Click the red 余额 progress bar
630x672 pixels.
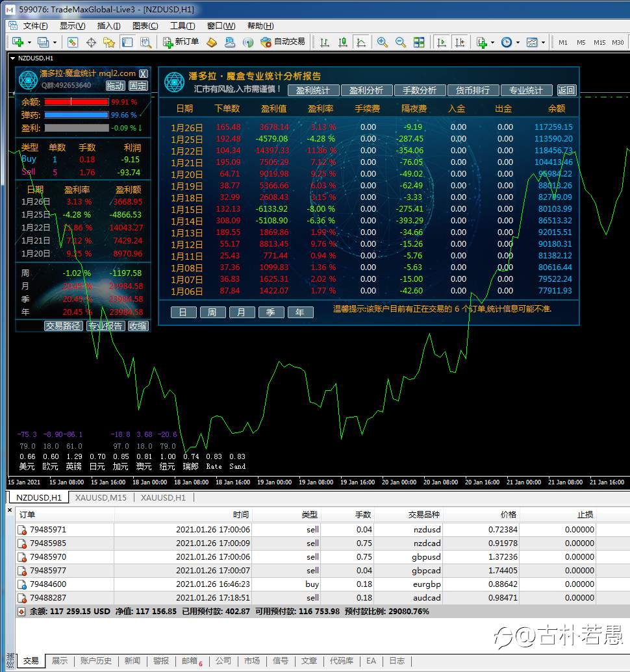[x=76, y=102]
